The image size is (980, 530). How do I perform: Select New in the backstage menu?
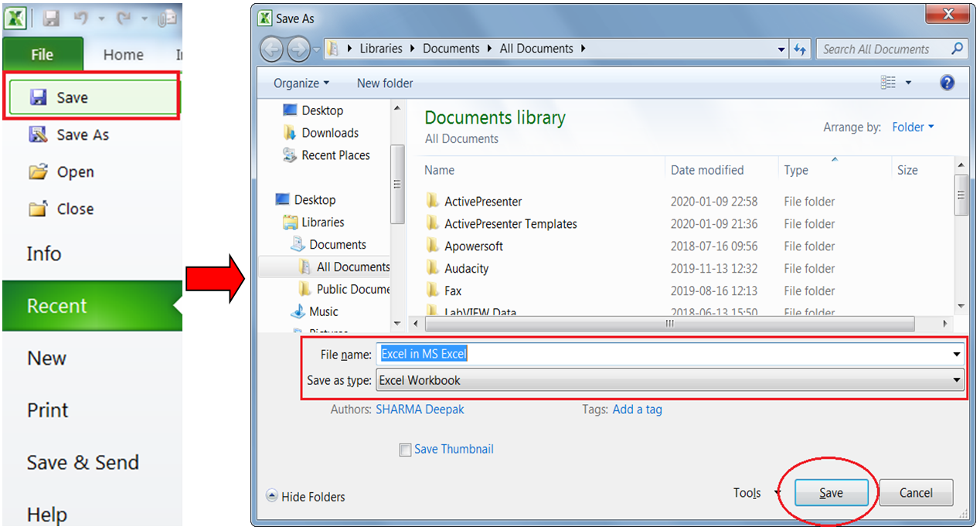(x=47, y=358)
